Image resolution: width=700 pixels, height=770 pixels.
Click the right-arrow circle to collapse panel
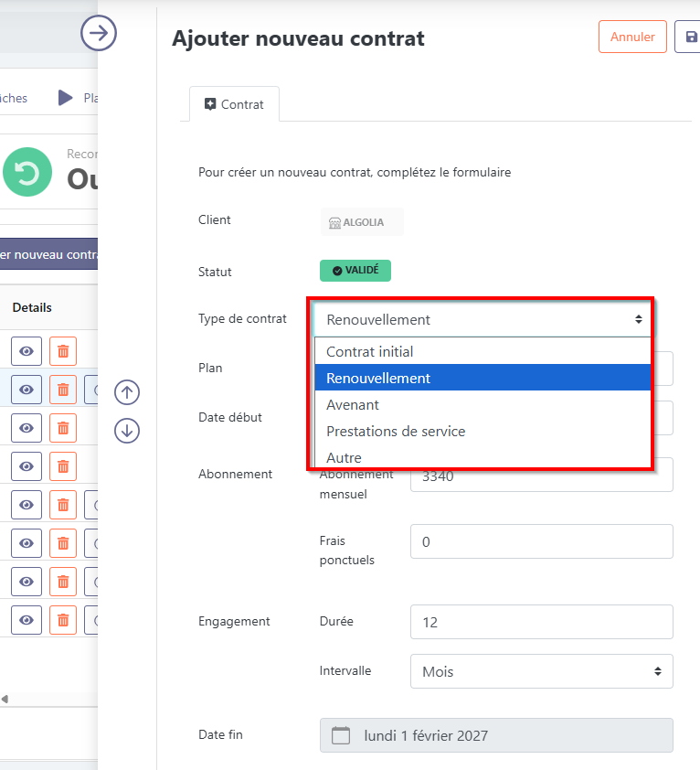click(x=99, y=34)
